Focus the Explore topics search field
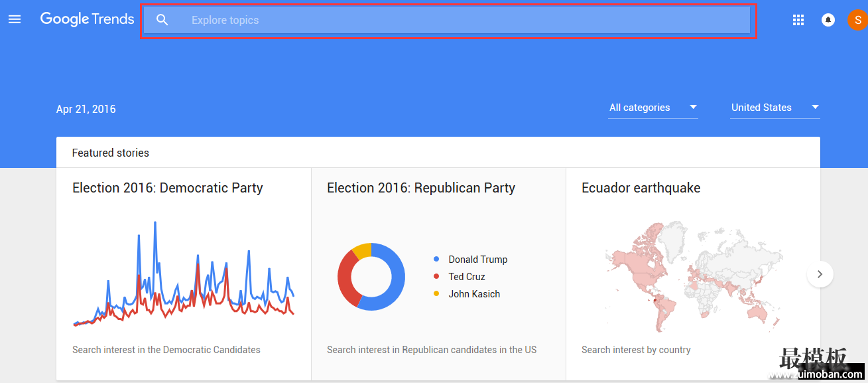Viewport: 868px width, 383px height. point(448,20)
